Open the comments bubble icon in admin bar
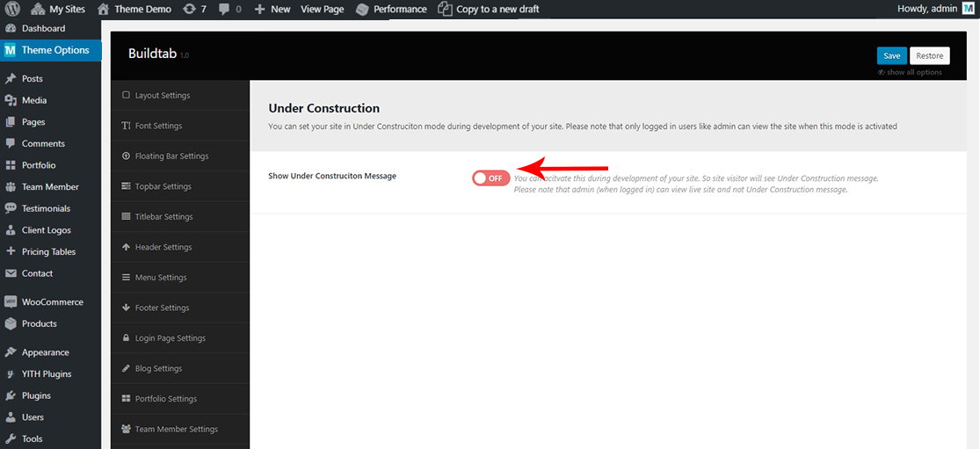980x449 pixels. click(x=226, y=9)
